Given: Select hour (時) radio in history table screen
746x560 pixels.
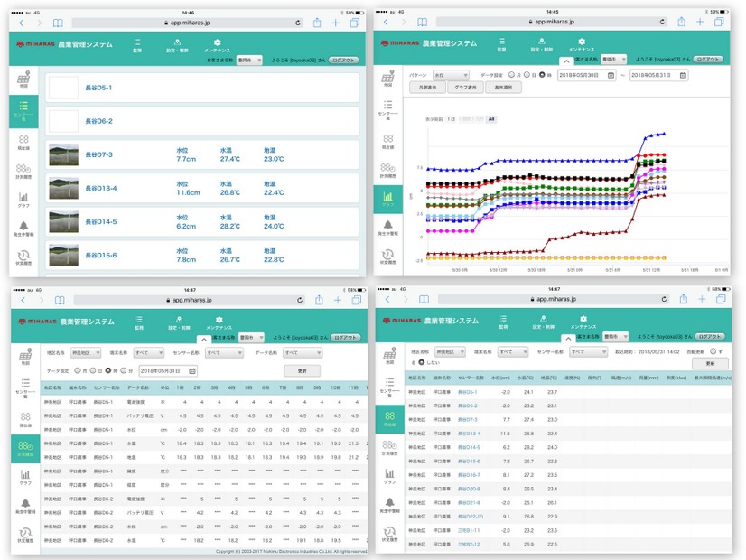Looking at the screenshot, I should click(x=108, y=370).
